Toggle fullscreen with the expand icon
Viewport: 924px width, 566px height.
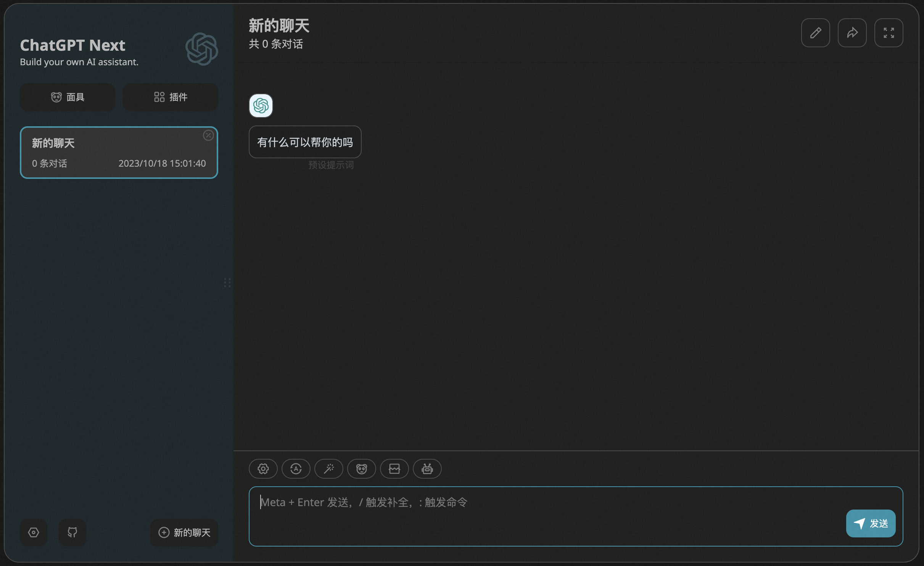889,33
